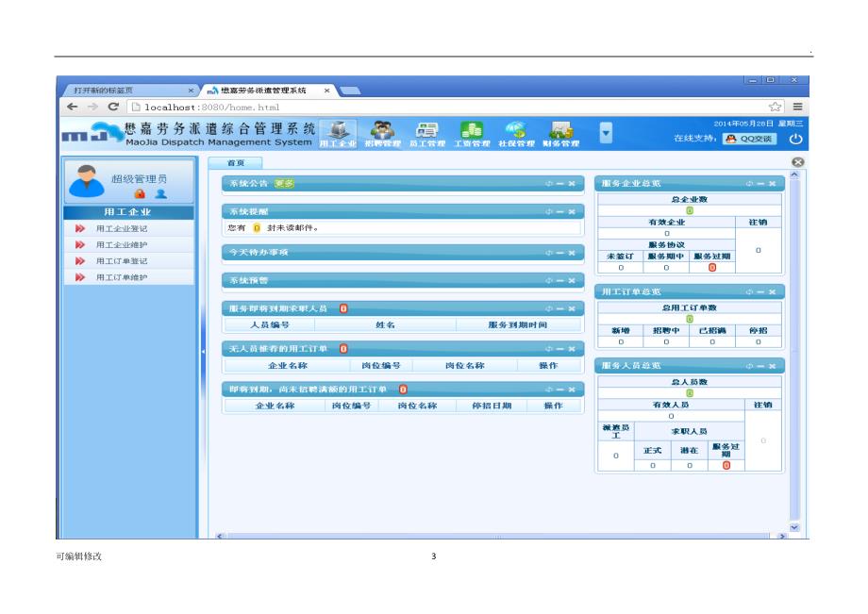The image size is (868, 614).
Task: Refresh the 系统提醒 panel
Action: pyautogui.click(x=548, y=212)
